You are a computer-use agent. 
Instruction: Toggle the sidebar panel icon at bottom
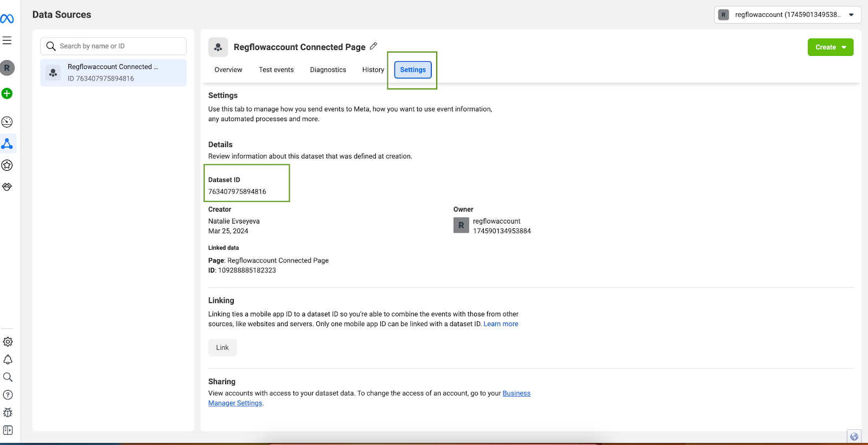tap(8, 430)
